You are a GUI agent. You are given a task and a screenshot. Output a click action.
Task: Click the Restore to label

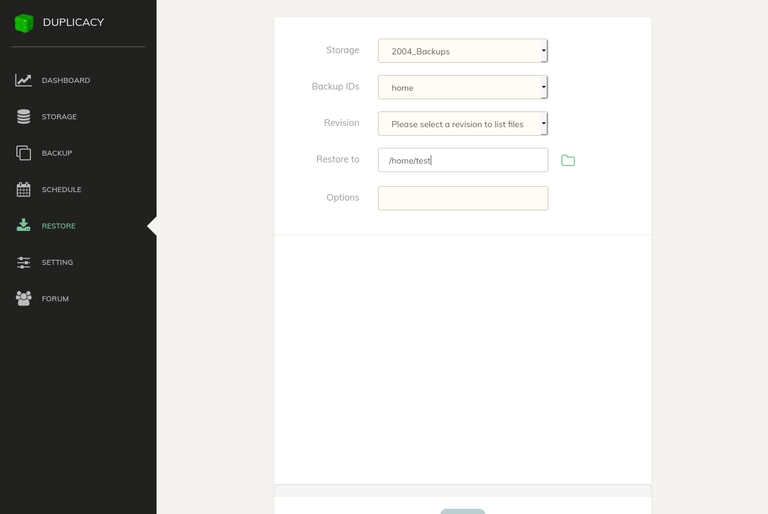(x=337, y=159)
